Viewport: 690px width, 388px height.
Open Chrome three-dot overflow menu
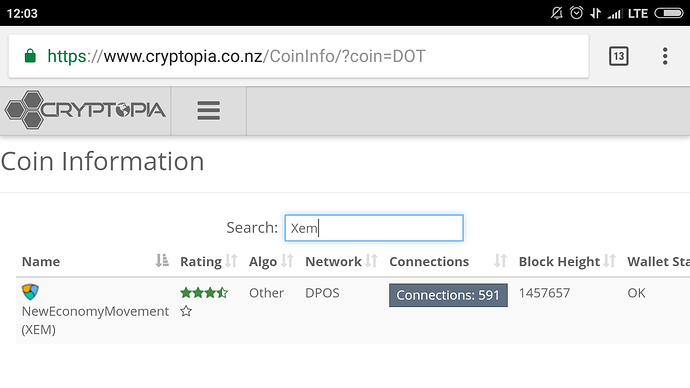point(665,56)
